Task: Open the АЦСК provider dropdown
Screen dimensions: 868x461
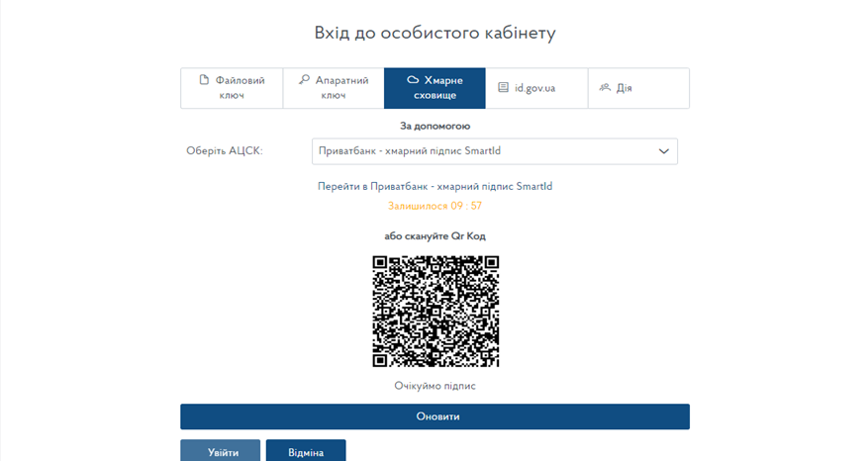Action: click(x=494, y=151)
